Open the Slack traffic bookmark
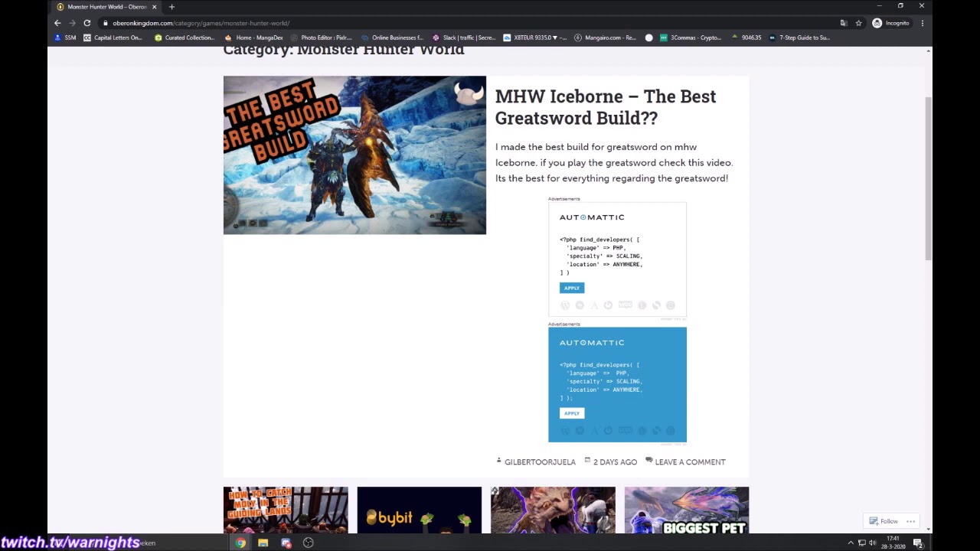This screenshot has width=980, height=551. (464, 37)
